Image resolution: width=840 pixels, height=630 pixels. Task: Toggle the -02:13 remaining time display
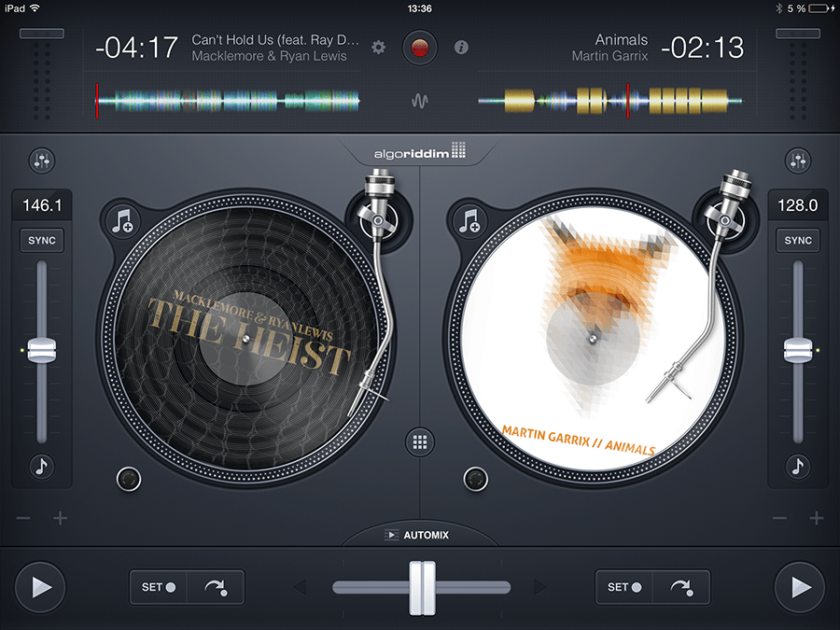(702, 48)
